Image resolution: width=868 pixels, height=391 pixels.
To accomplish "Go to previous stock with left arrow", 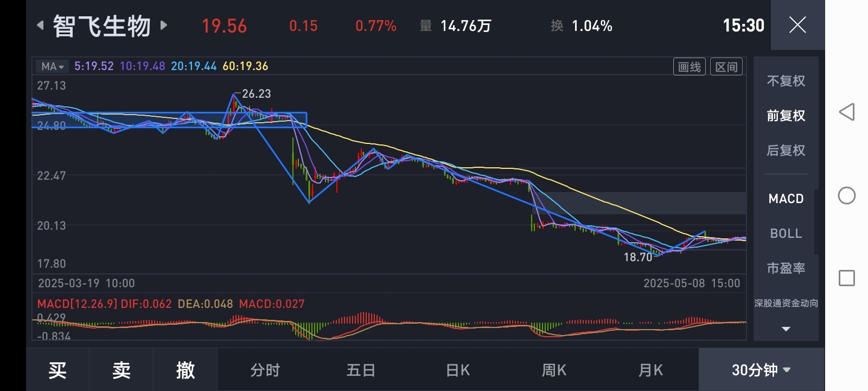I will tap(40, 25).
